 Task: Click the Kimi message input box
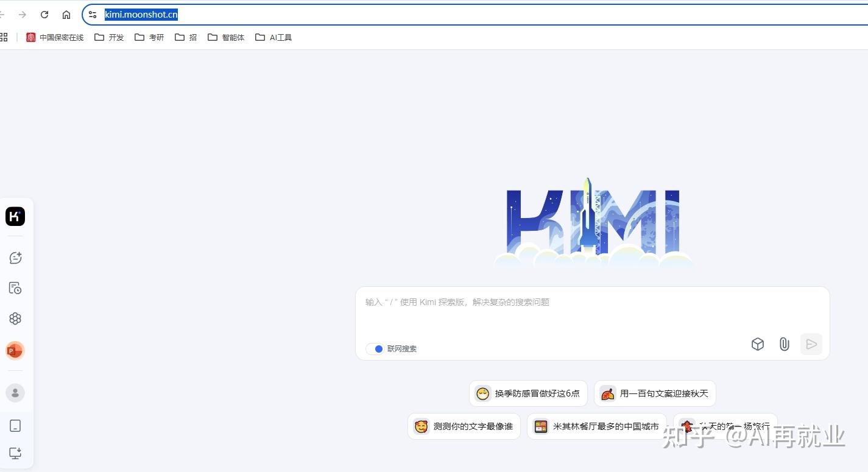point(548,302)
